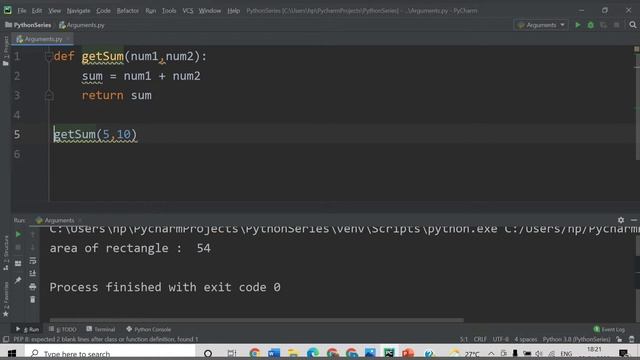Open the Navigate menu
The height and width of the screenshot is (360, 640).
(78, 11)
